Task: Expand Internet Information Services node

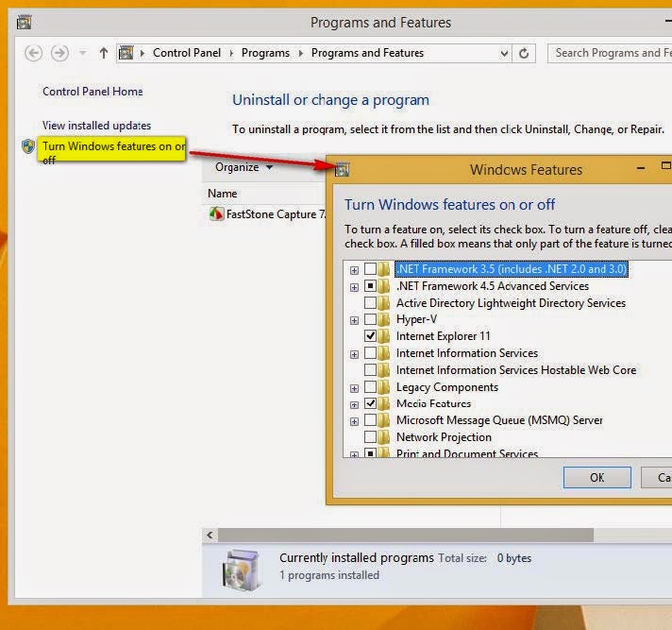Action: pos(354,354)
